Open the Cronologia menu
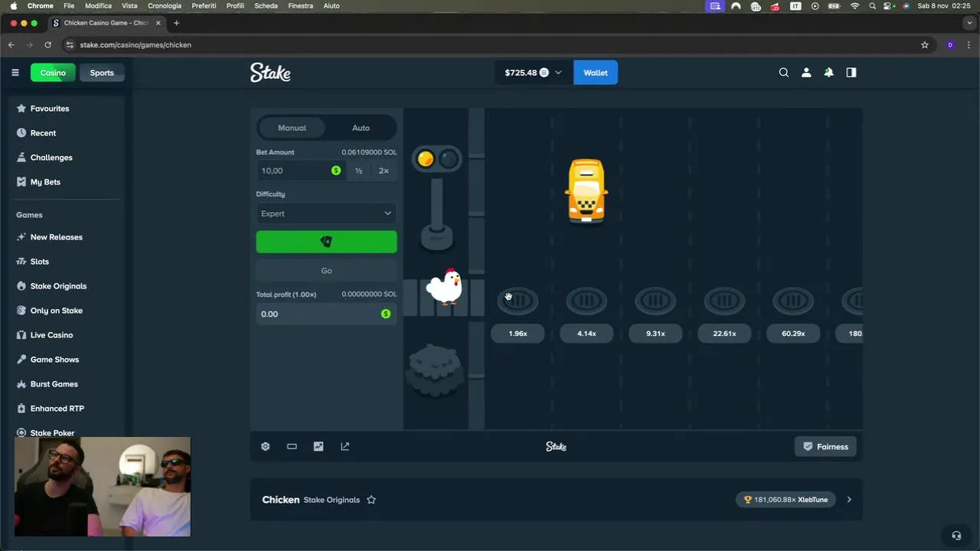980x551 pixels. click(165, 5)
